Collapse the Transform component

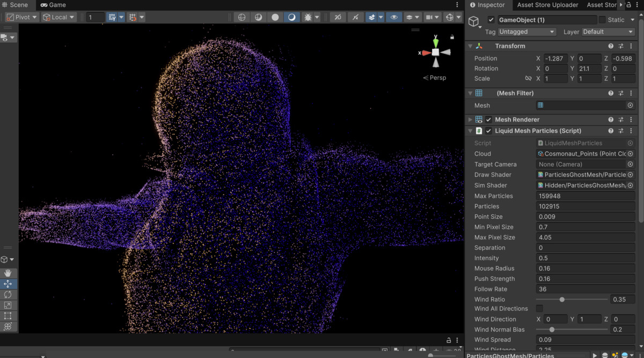(470, 46)
